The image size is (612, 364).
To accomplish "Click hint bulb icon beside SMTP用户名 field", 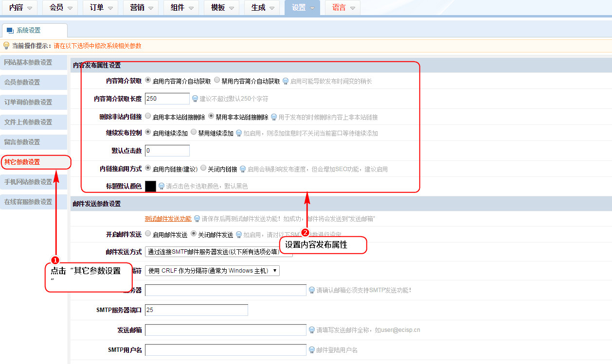I will pyautogui.click(x=312, y=350).
